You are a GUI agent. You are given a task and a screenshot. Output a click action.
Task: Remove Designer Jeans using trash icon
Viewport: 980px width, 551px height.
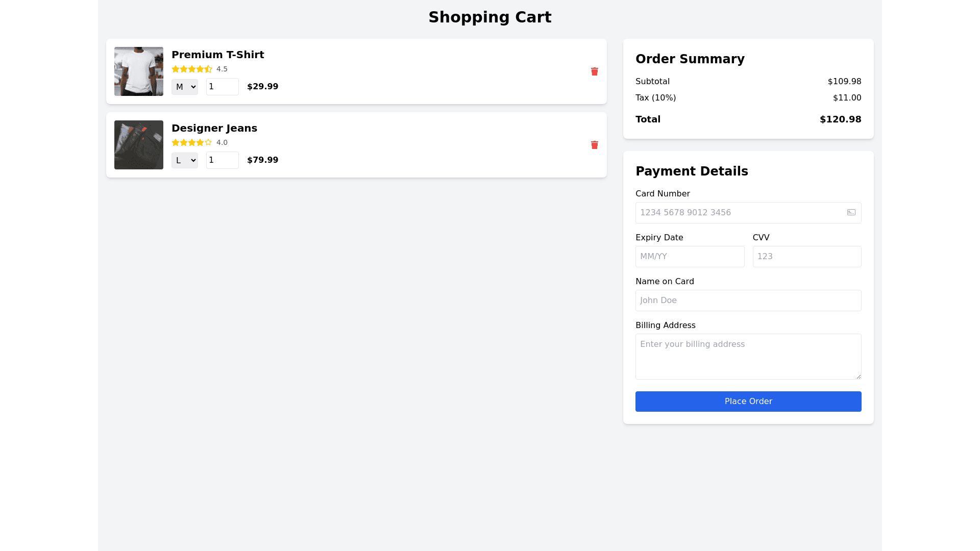click(x=594, y=145)
